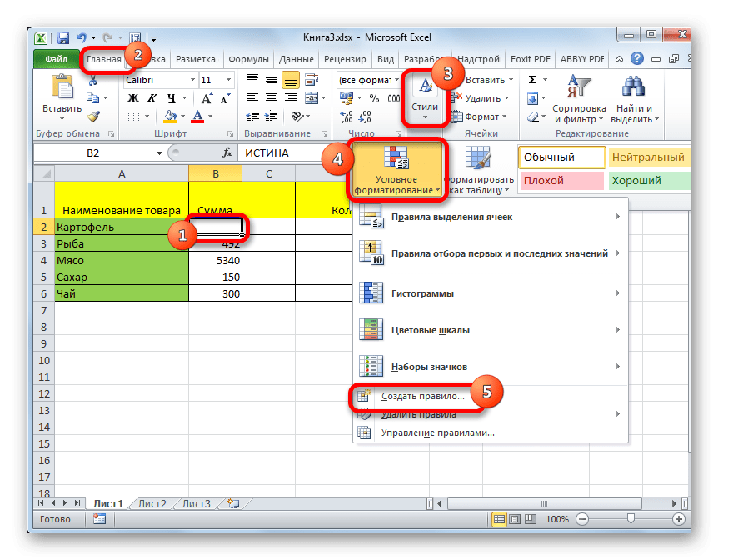Switch to sheet Лист2
Screen dimensions: 733x560
tap(152, 504)
